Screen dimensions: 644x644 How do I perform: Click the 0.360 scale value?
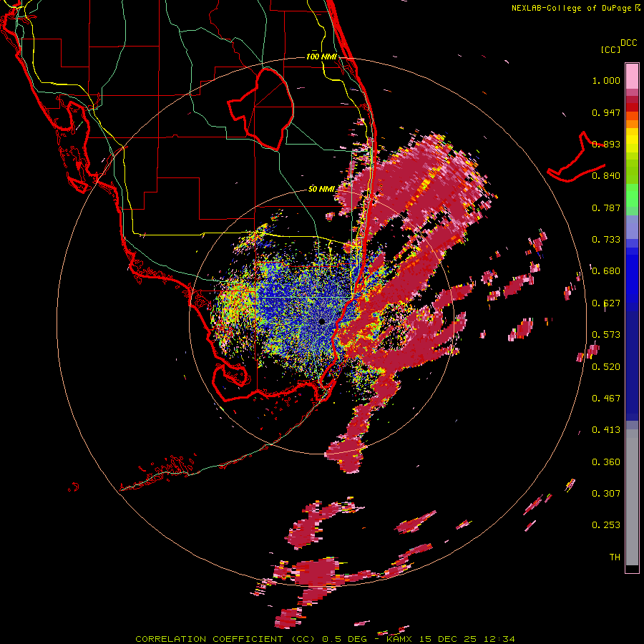click(x=606, y=462)
